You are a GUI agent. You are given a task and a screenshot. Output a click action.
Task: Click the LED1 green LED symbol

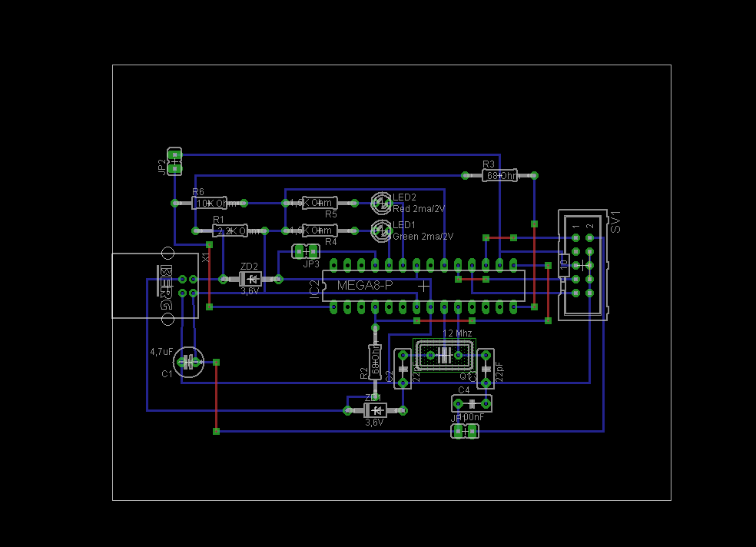click(381, 230)
